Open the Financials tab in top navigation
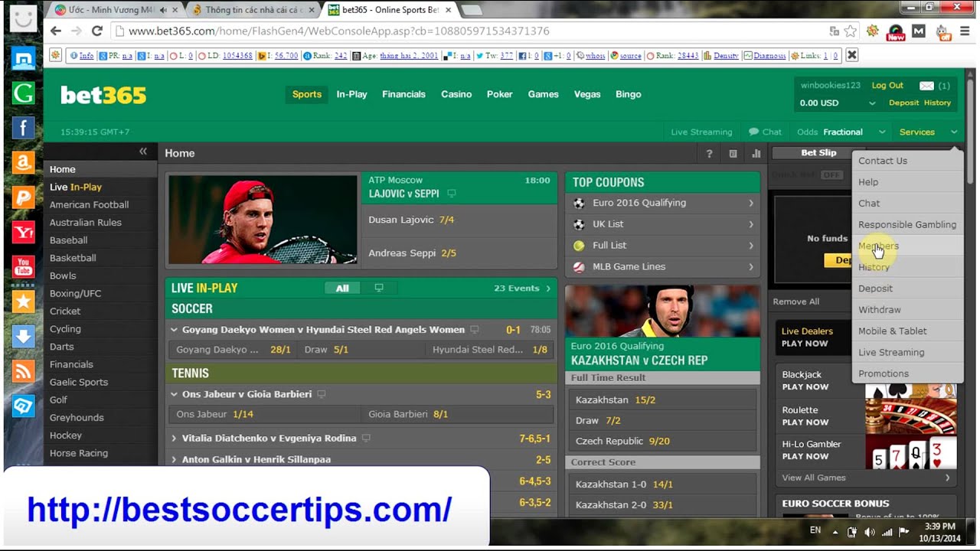 [403, 94]
